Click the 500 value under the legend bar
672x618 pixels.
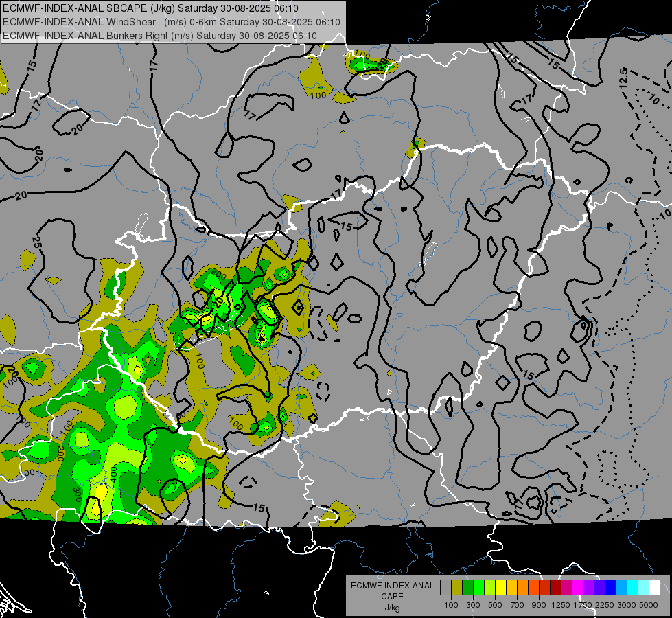coord(495,605)
